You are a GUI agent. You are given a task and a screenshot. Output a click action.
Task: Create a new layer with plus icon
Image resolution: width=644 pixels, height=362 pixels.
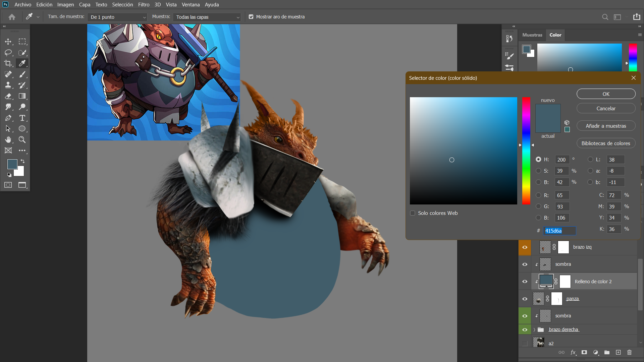point(618,352)
